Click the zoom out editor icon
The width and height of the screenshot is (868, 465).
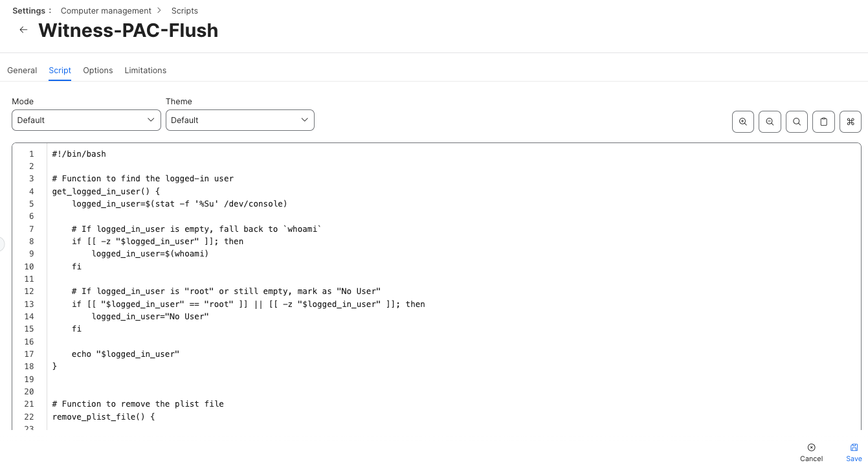click(x=770, y=122)
